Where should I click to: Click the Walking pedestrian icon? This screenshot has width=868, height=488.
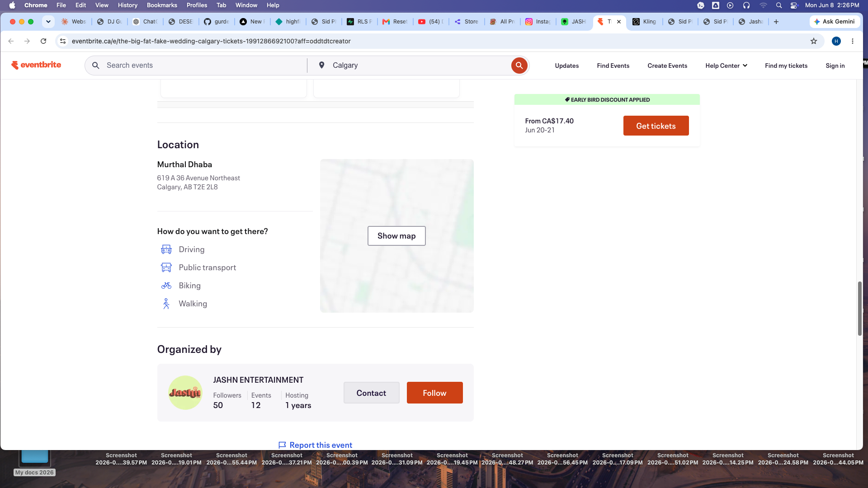click(166, 304)
